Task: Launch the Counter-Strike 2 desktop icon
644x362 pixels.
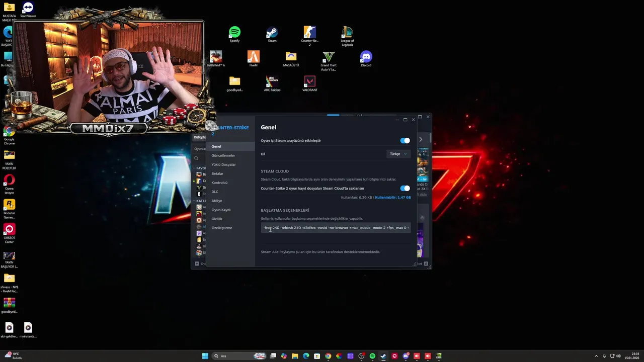Action: [309, 36]
